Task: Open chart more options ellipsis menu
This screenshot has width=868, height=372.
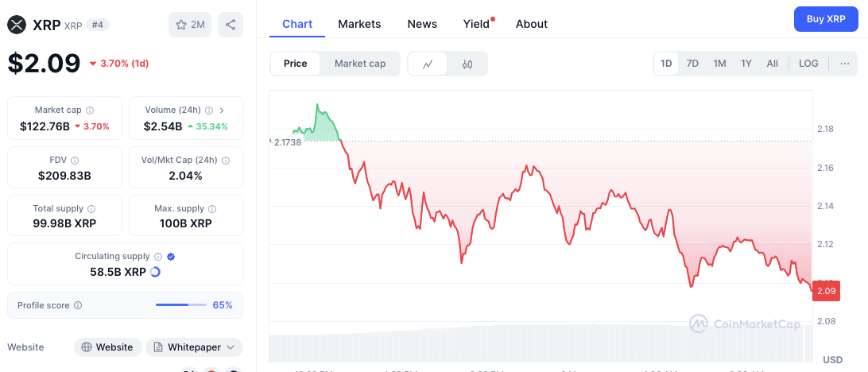Action: (844, 64)
